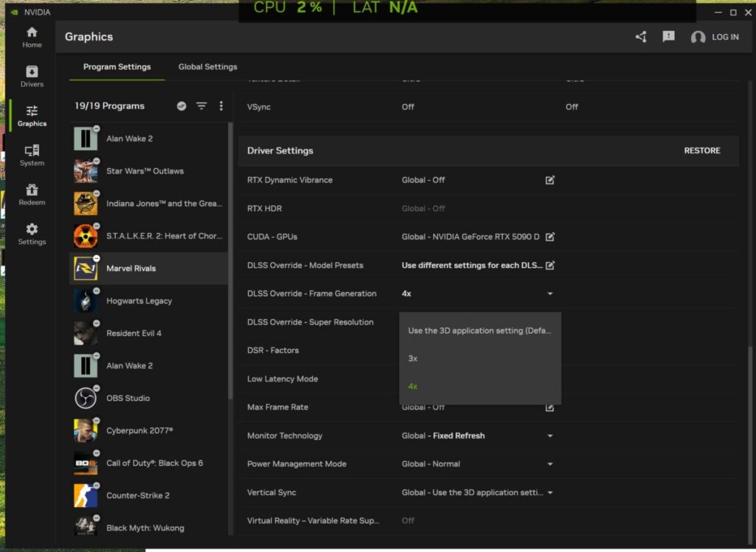This screenshot has height=552, width=756.
Task: Select Cyberpunk 2077 program icon
Action: (x=86, y=430)
